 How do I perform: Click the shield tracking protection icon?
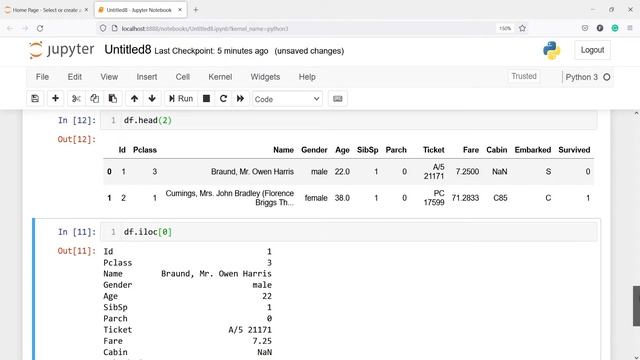(103, 29)
